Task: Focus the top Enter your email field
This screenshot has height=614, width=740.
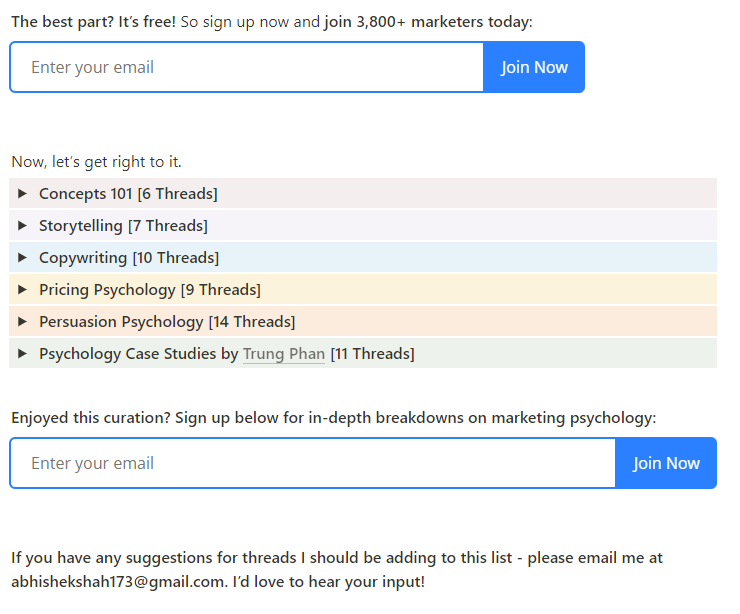Action: 247,68
